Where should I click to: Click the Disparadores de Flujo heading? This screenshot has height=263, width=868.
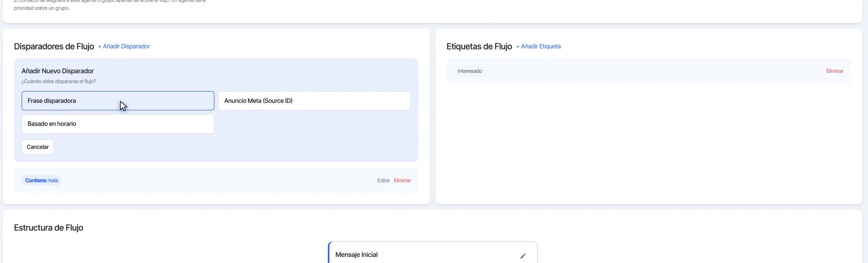tap(54, 47)
